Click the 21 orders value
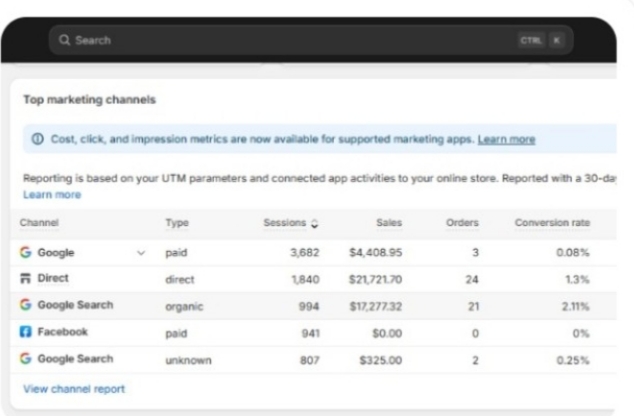 (x=473, y=306)
